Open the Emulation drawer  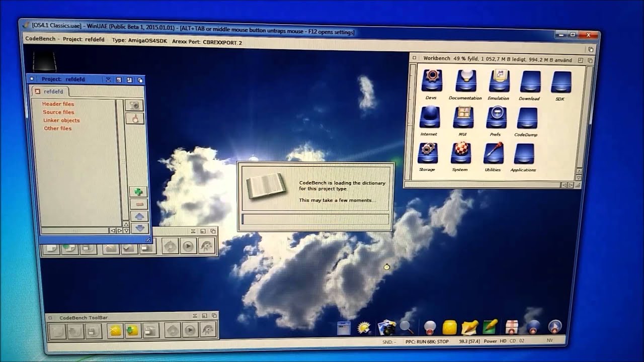coord(499,81)
